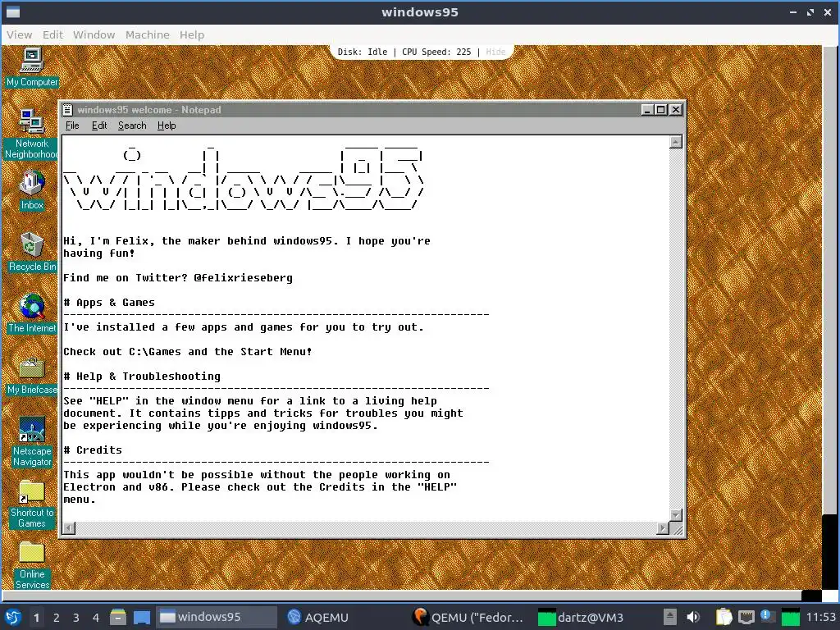Open the host panel start menu icon

(13, 617)
